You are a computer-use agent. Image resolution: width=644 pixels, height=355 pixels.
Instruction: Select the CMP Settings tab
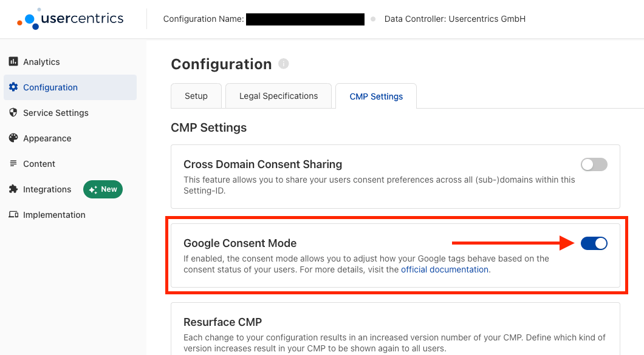pos(376,96)
